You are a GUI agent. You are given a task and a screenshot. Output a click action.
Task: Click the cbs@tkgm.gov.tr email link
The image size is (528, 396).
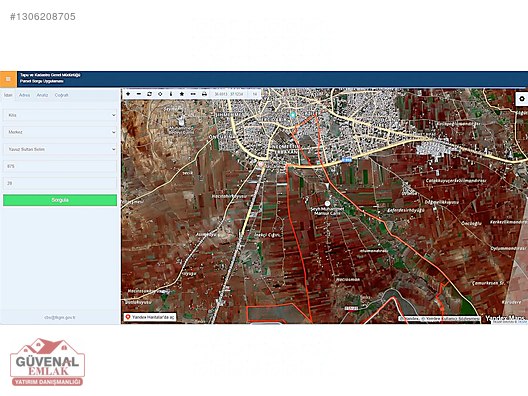[x=60, y=318]
